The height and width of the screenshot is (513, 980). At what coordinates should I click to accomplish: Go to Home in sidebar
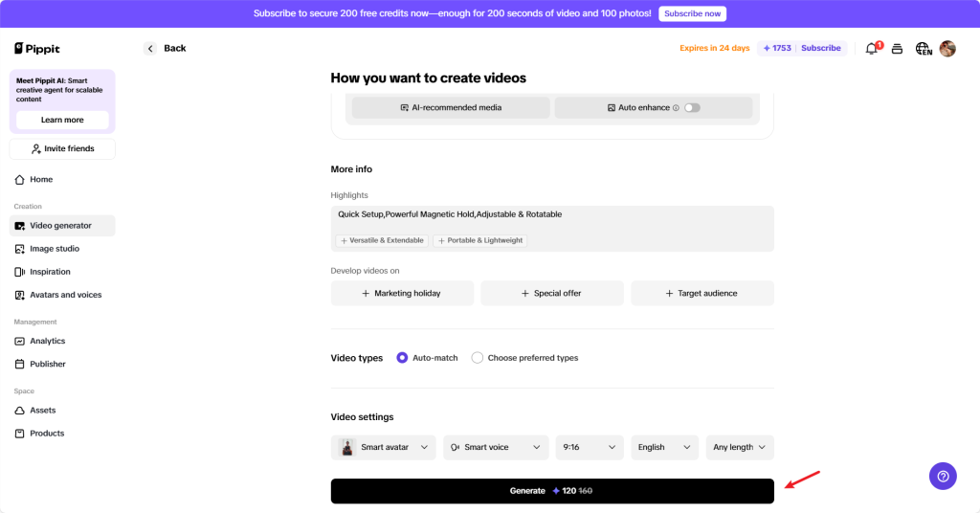pyautogui.click(x=62, y=179)
